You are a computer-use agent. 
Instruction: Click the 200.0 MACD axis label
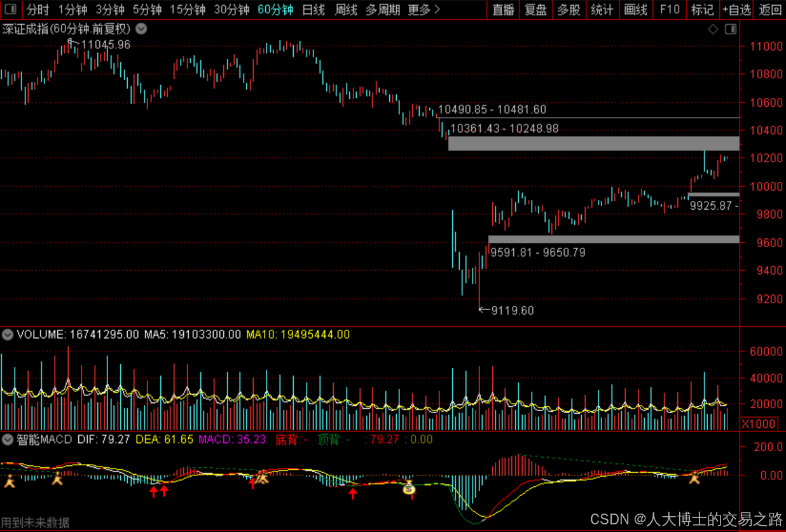(768, 447)
